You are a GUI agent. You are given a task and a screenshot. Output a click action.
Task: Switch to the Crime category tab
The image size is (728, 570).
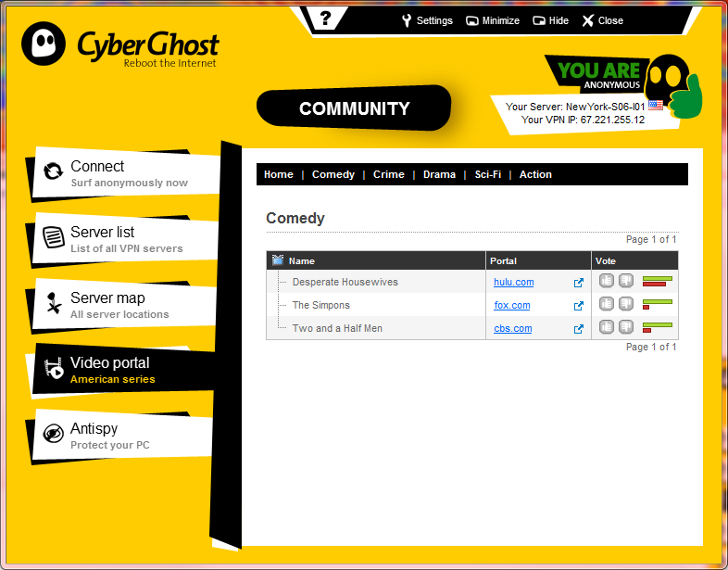(389, 174)
